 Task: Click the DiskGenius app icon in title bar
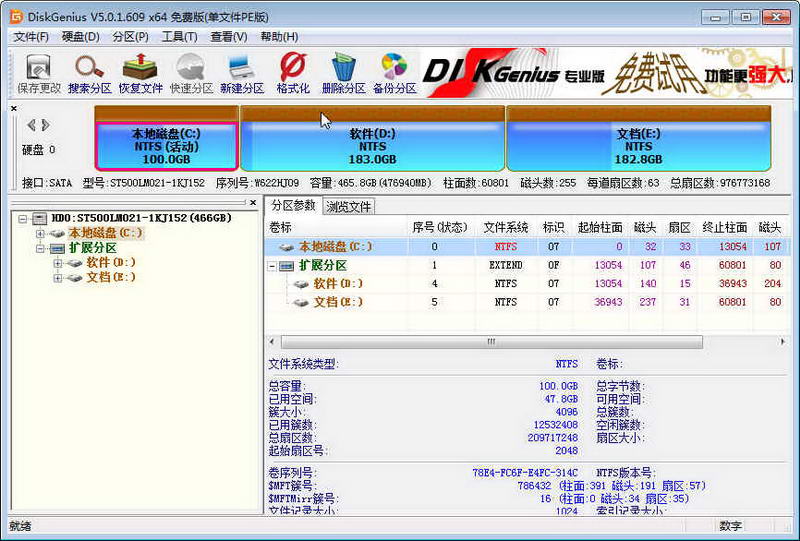tap(17, 17)
